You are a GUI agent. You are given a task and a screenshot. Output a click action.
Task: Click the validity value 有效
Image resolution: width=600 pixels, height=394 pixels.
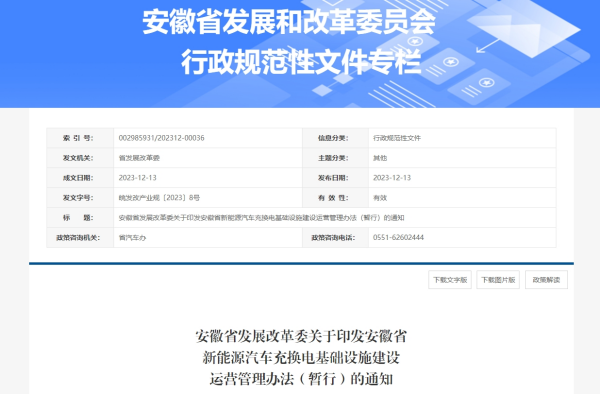click(380, 198)
